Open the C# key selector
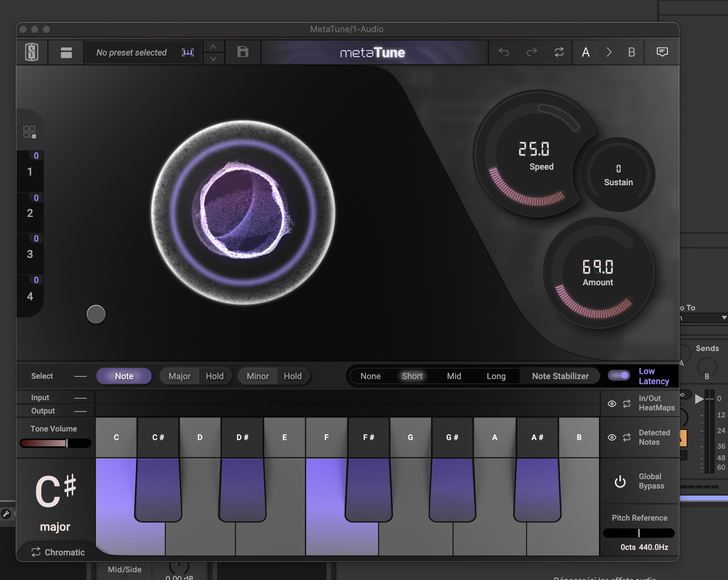 click(x=55, y=491)
